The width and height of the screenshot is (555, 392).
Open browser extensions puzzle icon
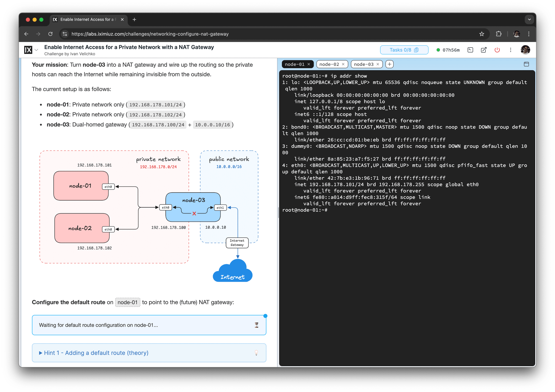tap(498, 34)
